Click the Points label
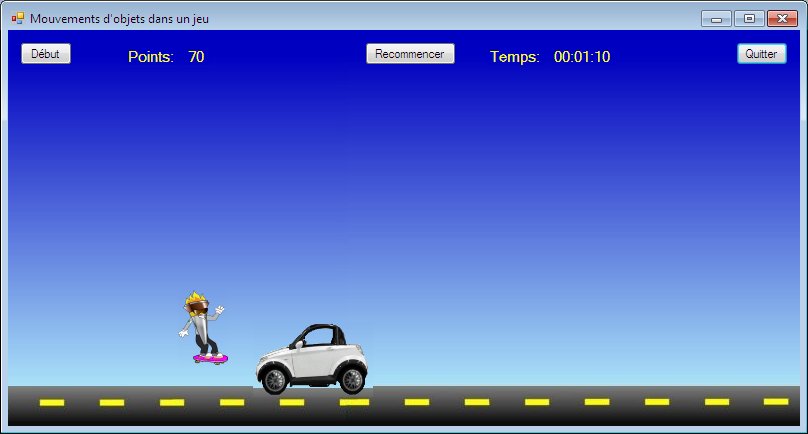 click(x=150, y=57)
